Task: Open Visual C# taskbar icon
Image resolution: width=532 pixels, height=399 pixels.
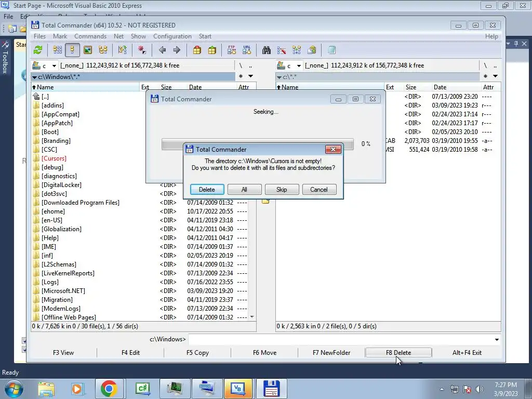Action: point(142,389)
